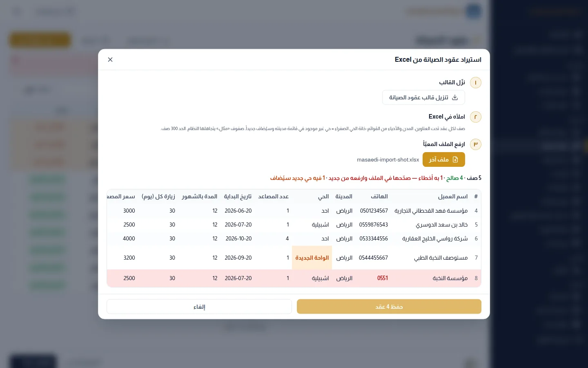
Task: Click the import summary status line
Action: pos(376,178)
